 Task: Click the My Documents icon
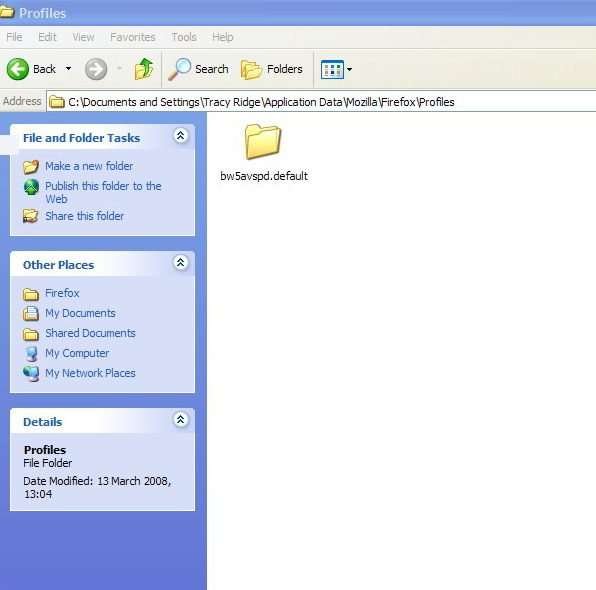(31, 314)
